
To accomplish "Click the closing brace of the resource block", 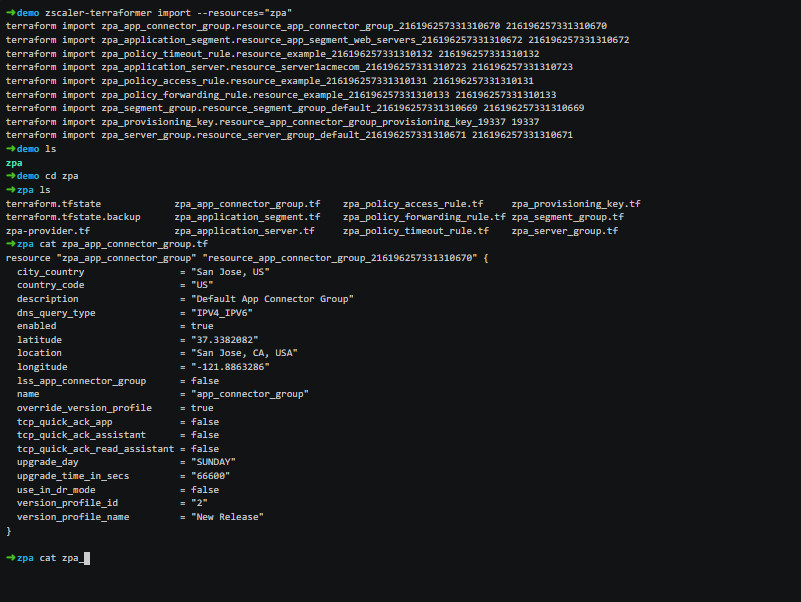I will (x=8, y=531).
